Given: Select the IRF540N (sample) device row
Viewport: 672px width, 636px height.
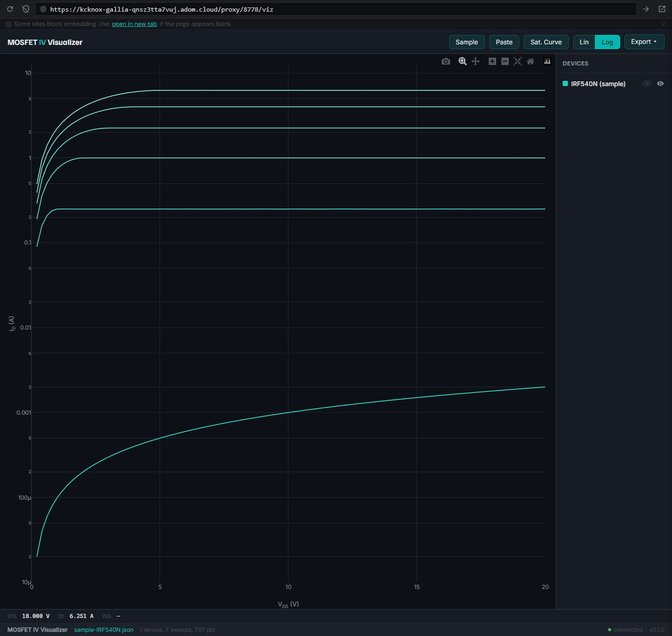Looking at the screenshot, I should tap(613, 83).
